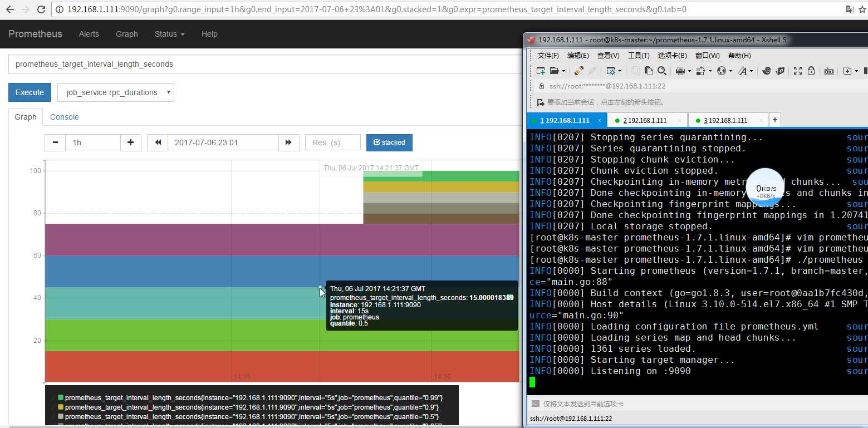Image resolution: width=868 pixels, height=428 pixels.
Task: Click the Xagent icon next to the swirl
Action: click(x=780, y=71)
